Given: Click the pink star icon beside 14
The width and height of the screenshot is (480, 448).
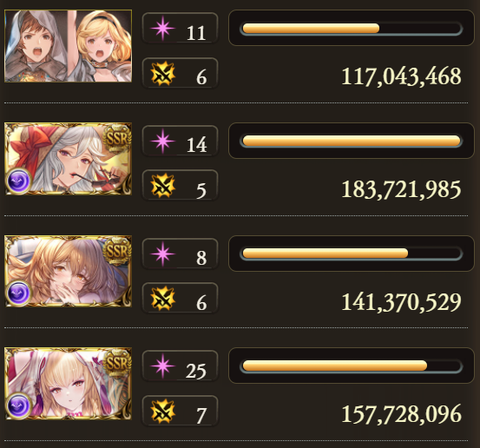Looking at the screenshot, I should pyautogui.click(x=163, y=141).
